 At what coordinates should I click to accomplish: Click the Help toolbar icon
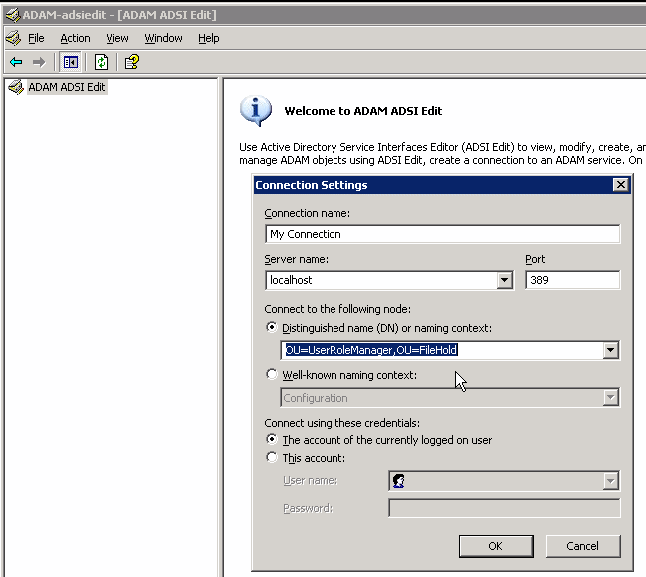pyautogui.click(x=131, y=62)
